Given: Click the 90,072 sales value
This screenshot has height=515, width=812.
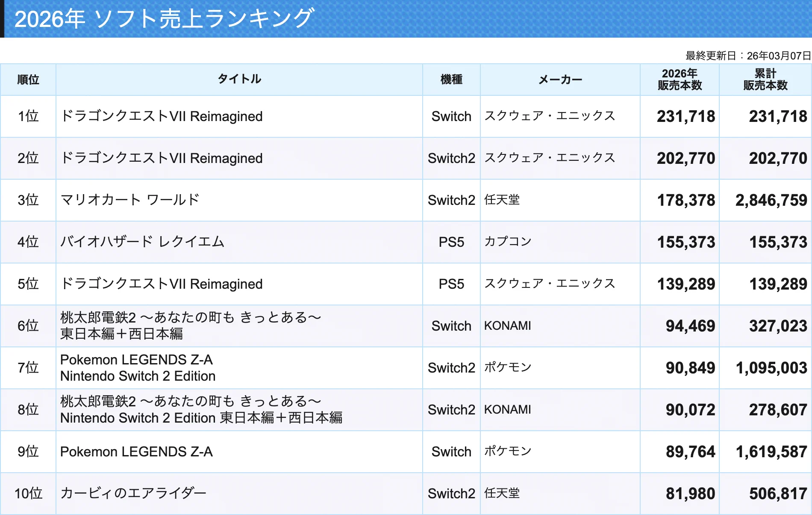Looking at the screenshot, I should [690, 410].
